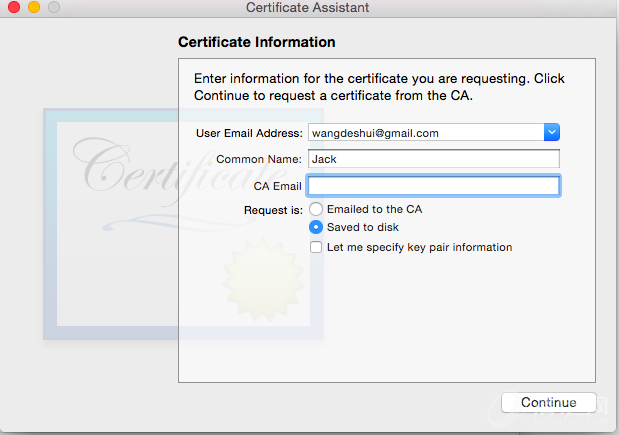Image resolution: width=619 pixels, height=435 pixels.
Task: Click the CA Email label
Action: (x=277, y=185)
